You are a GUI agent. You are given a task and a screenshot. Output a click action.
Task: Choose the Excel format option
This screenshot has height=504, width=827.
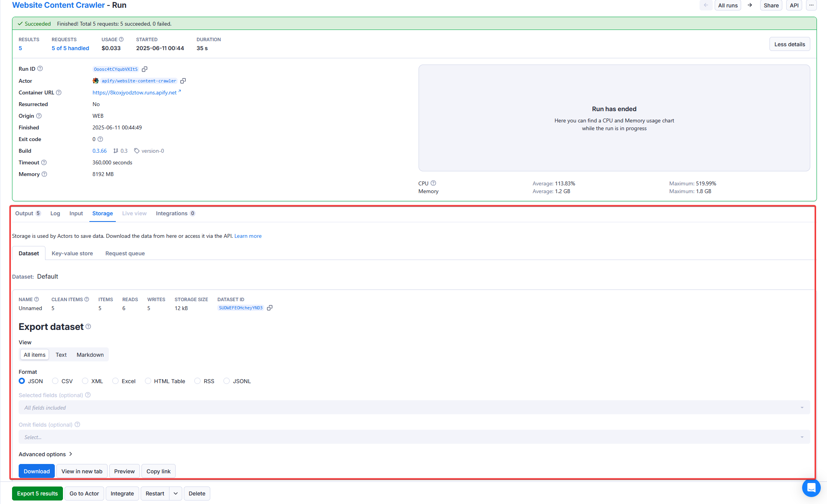click(x=115, y=381)
